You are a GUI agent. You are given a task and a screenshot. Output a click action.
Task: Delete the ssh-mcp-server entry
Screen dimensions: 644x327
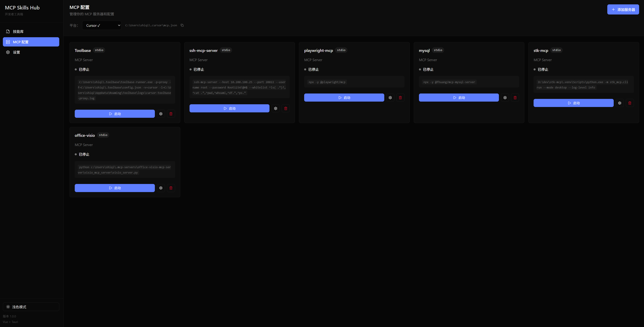[285, 108]
